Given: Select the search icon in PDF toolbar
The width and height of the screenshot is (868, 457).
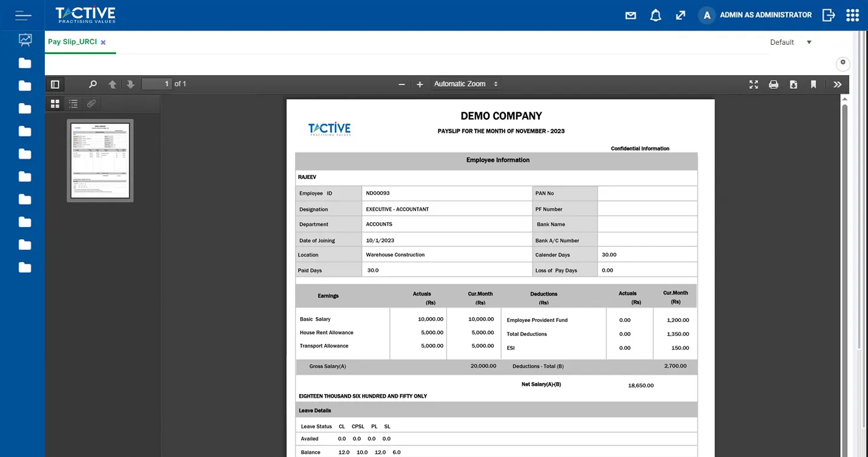Looking at the screenshot, I should click(x=93, y=84).
